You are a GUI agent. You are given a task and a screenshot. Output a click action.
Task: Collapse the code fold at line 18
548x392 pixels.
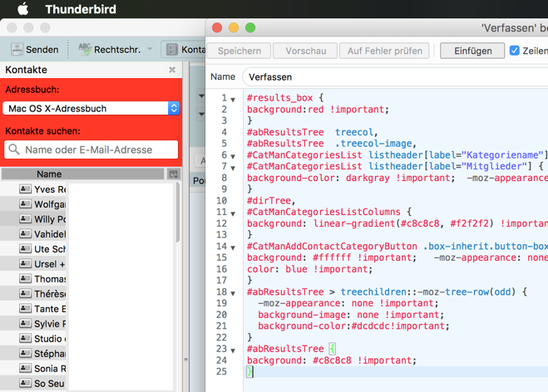coord(233,292)
